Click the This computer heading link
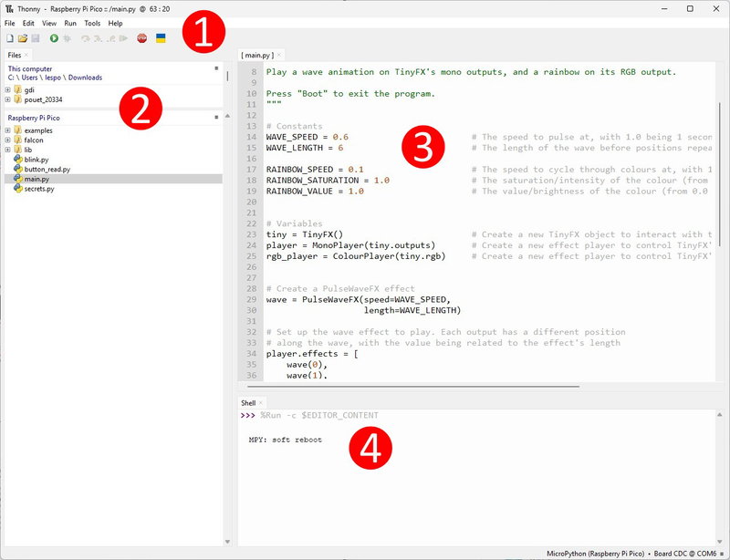The image size is (730, 560). (30, 68)
